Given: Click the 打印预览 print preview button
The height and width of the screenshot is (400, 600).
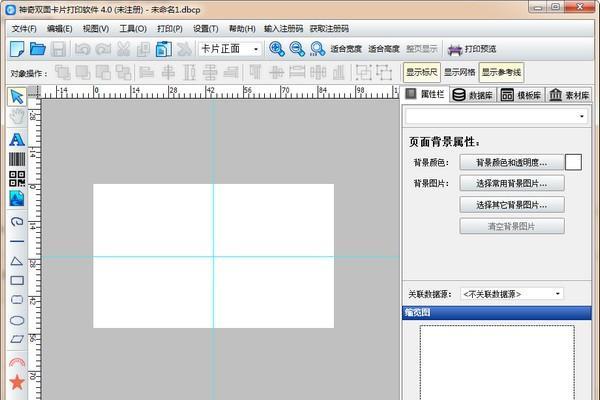Looking at the screenshot, I should pos(472,49).
